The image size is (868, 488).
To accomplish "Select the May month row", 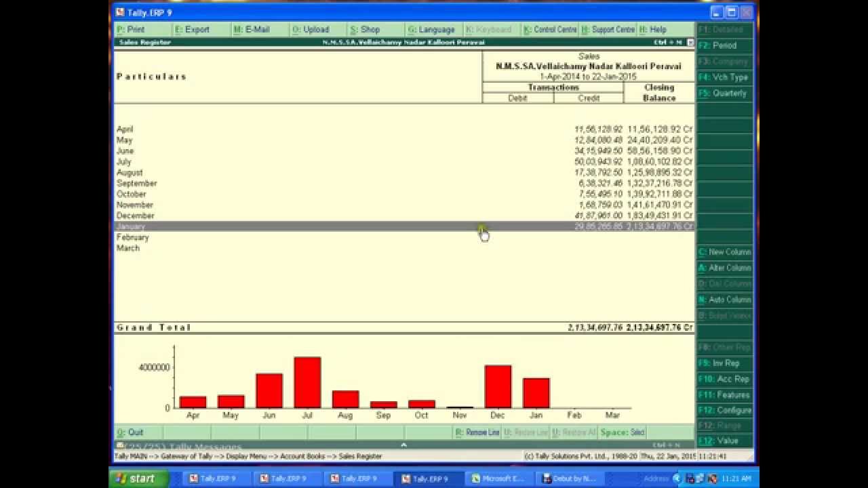I will pos(404,140).
